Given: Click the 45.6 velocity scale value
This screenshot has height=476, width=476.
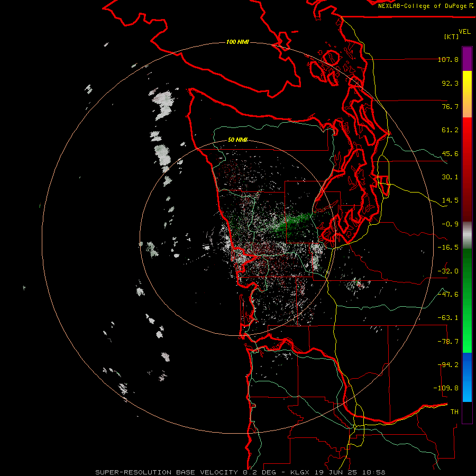Looking at the screenshot, I should pyautogui.click(x=450, y=153).
